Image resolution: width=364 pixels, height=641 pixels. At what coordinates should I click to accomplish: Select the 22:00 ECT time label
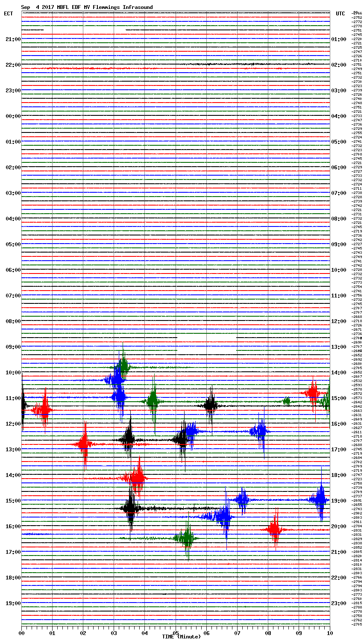coord(13,65)
